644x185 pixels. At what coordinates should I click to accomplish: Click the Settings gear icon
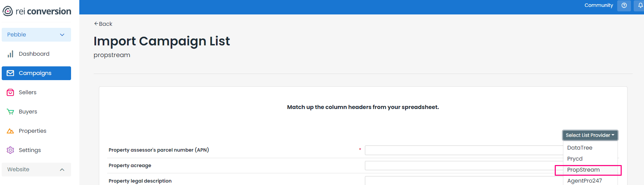(11, 150)
